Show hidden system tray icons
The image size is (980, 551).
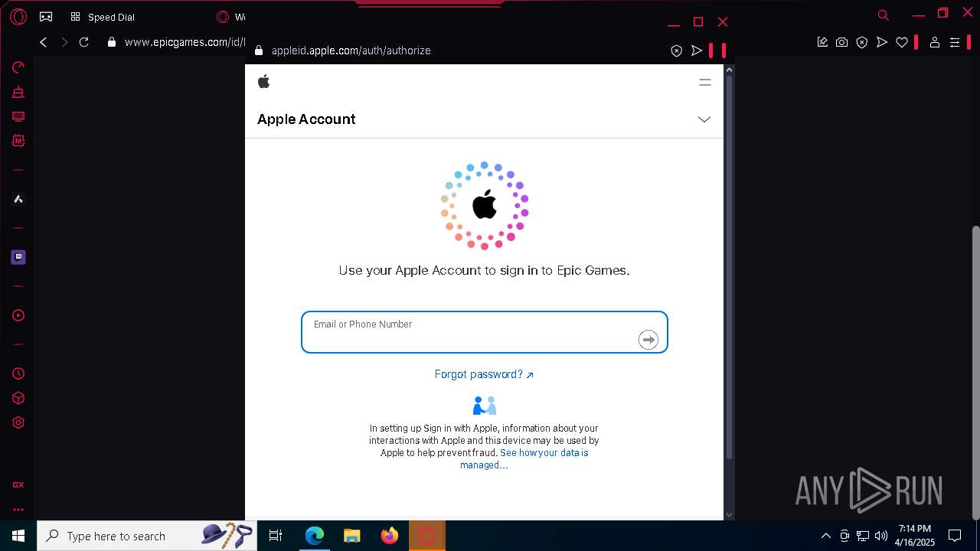[825, 536]
